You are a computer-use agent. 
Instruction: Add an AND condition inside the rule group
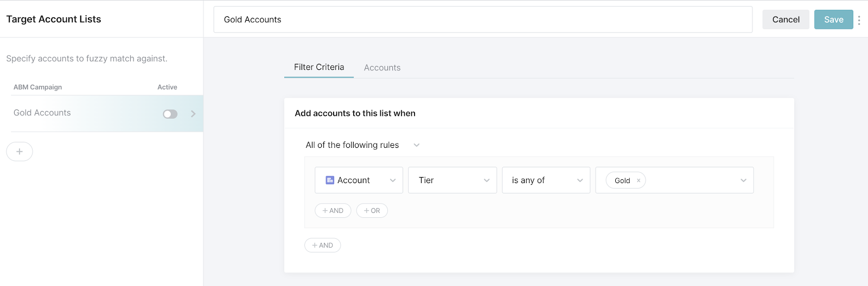(333, 211)
